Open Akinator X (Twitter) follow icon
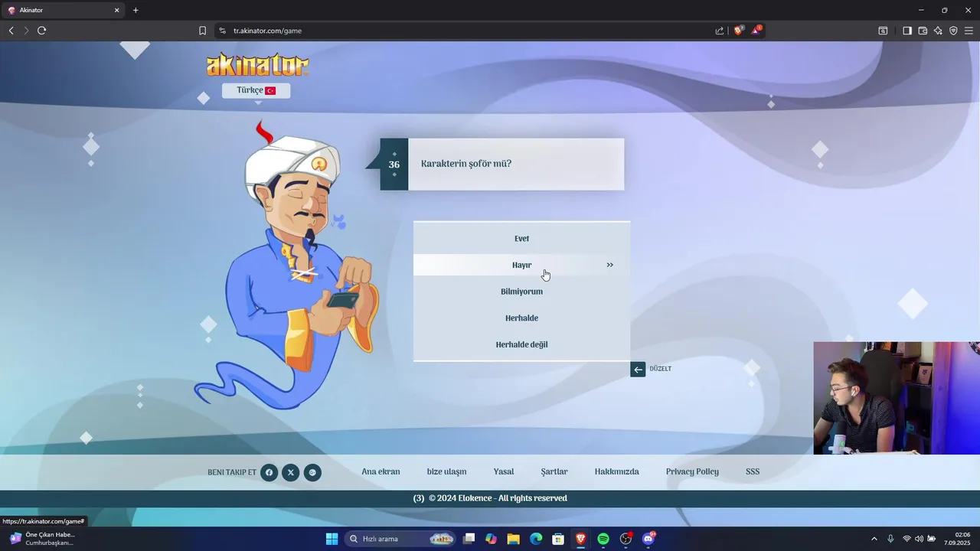Image resolution: width=980 pixels, height=551 pixels. (291, 472)
